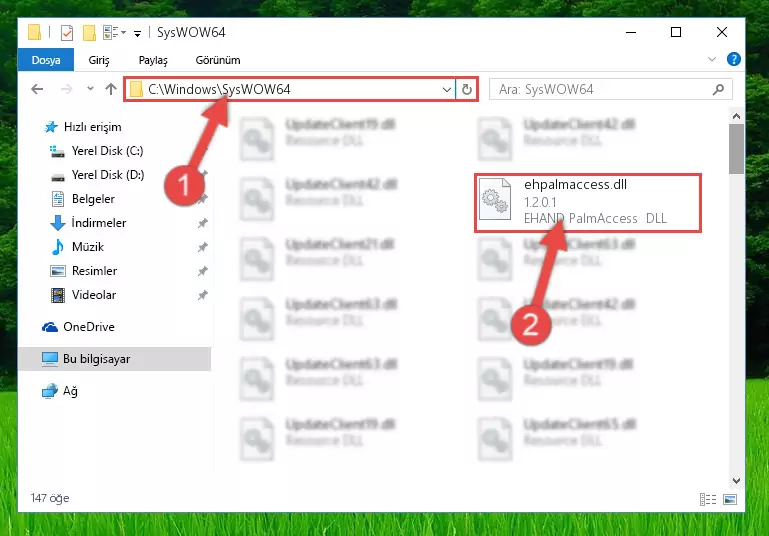The image size is (769, 536).
Task: Click the folder icon at the title bar's left end
Action: click(34, 32)
